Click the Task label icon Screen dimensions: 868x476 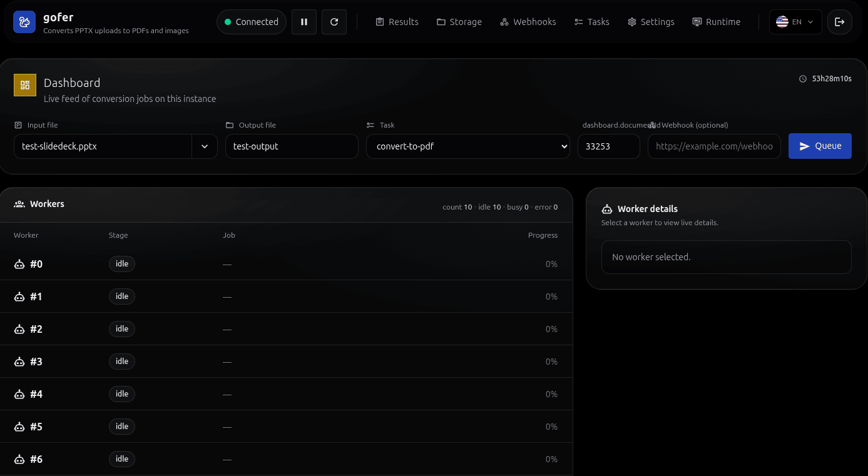point(370,125)
